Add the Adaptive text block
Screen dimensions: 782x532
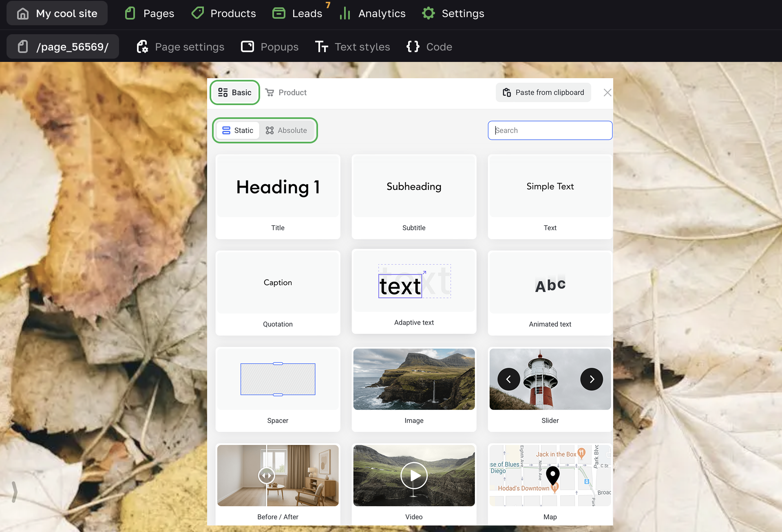coord(413,292)
